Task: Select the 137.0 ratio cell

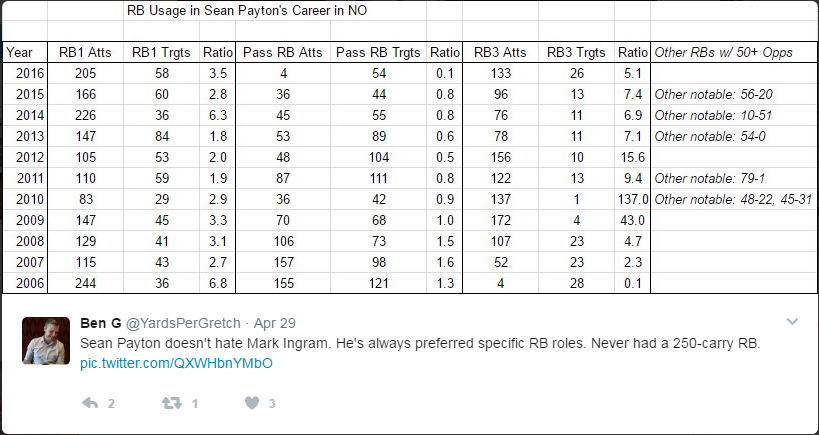Action: (632, 199)
